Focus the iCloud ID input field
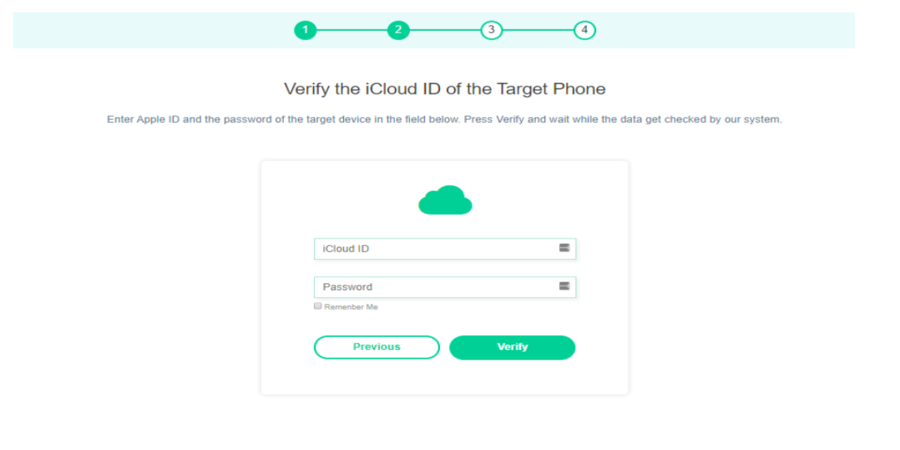This screenshot has width=900, height=450. 445,249
